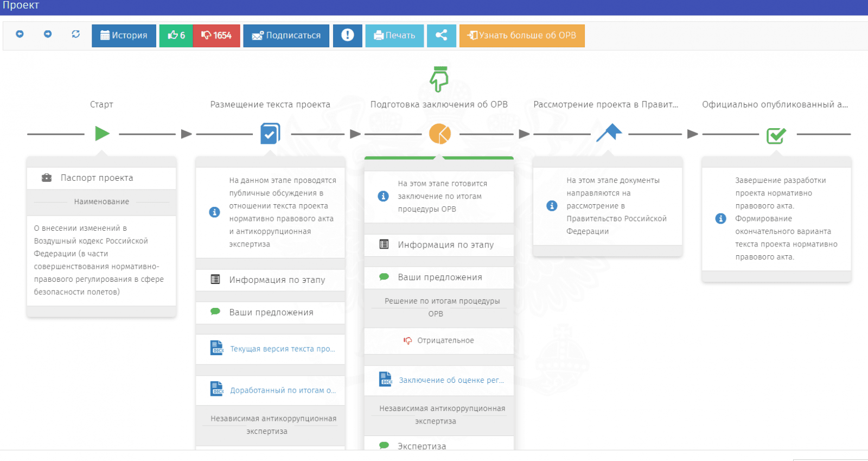Click the forward arrow navigation icon
Viewport: 868px width, 461px height.
tap(48, 34)
